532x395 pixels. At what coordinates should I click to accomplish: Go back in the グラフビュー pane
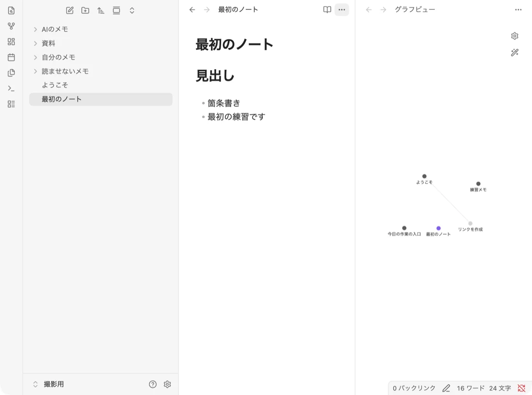click(x=369, y=10)
